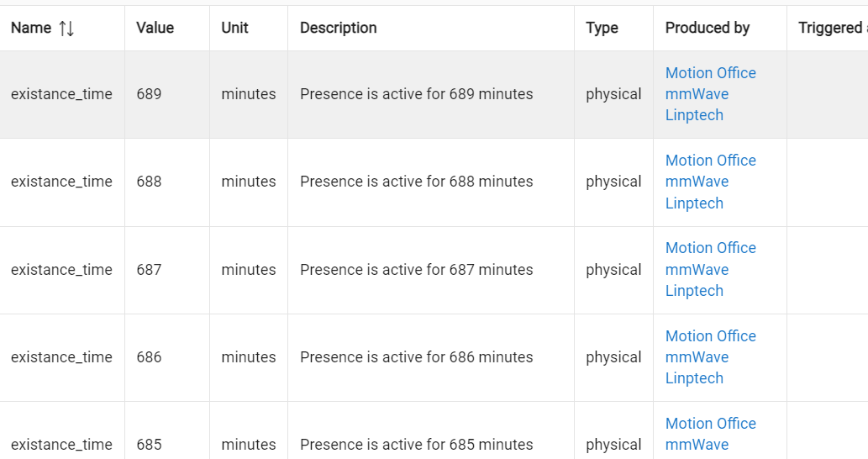Open Motion Office mmWave Linptech link for 686
Image resolution: width=868 pixels, height=459 pixels.
point(710,357)
